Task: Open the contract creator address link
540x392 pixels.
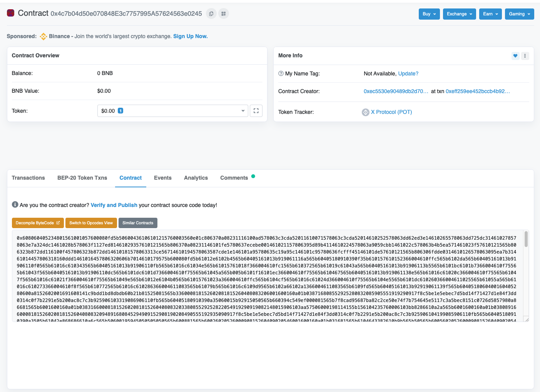Action: [396, 91]
